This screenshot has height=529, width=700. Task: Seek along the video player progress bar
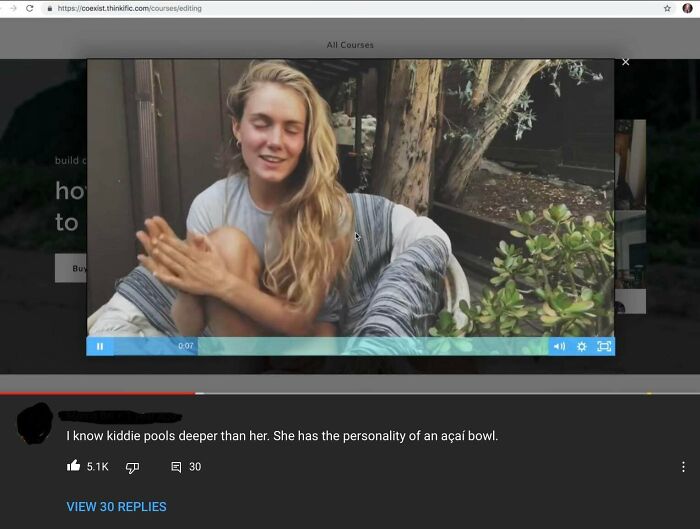(x=331, y=346)
